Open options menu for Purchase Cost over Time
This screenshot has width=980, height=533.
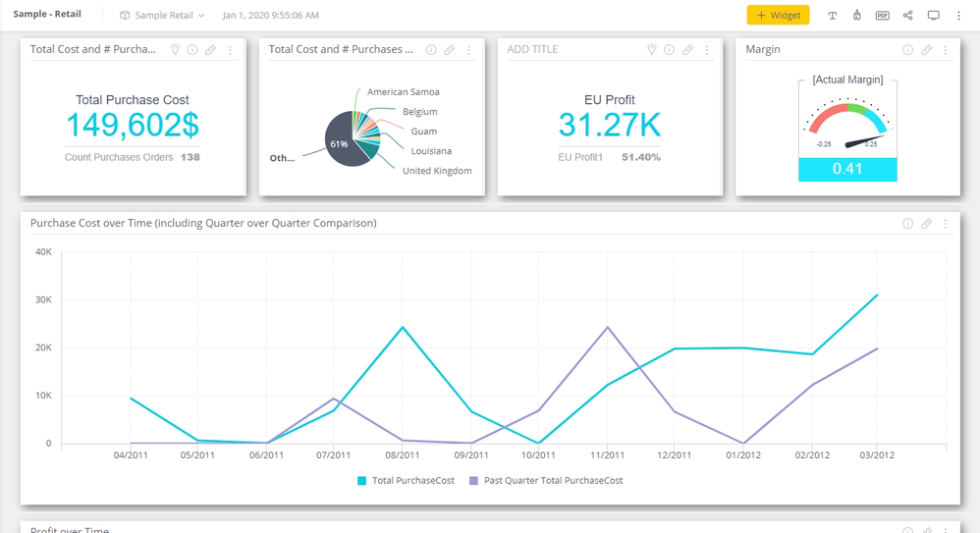(946, 224)
